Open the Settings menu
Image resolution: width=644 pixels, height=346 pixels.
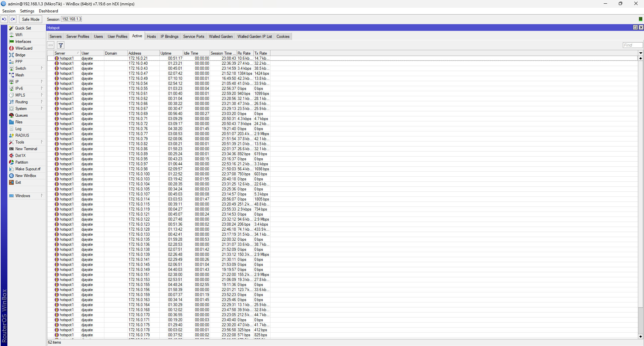[27, 11]
